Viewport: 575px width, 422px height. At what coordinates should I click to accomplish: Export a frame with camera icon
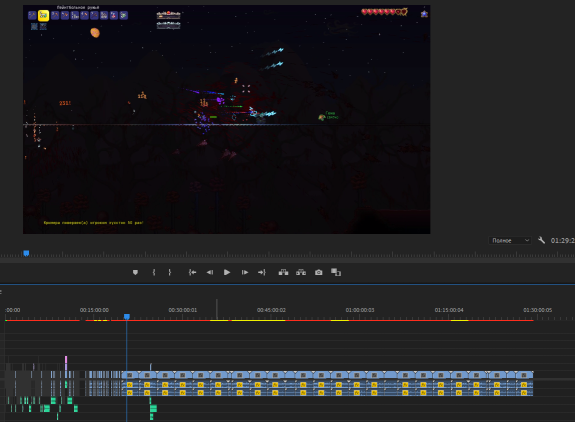point(319,272)
